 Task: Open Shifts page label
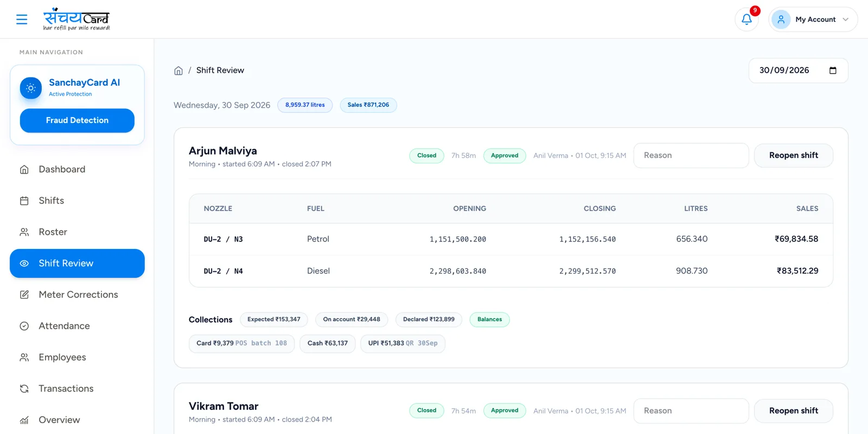click(52, 201)
